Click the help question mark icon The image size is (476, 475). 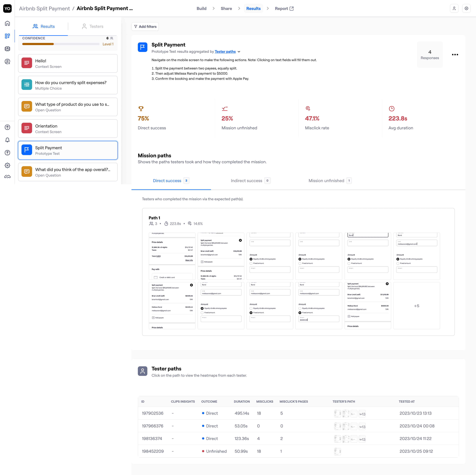pos(7,153)
